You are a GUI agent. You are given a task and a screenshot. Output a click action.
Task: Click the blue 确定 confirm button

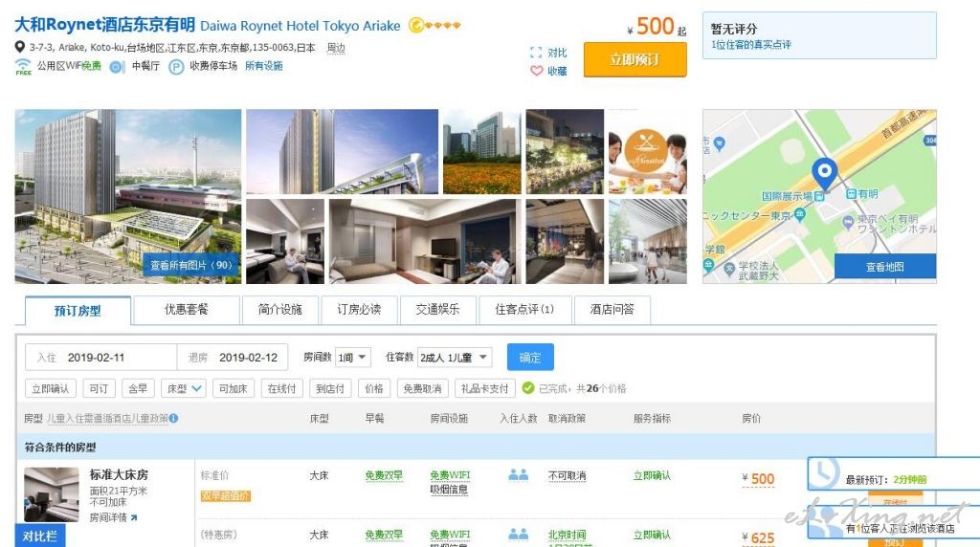[530, 358]
